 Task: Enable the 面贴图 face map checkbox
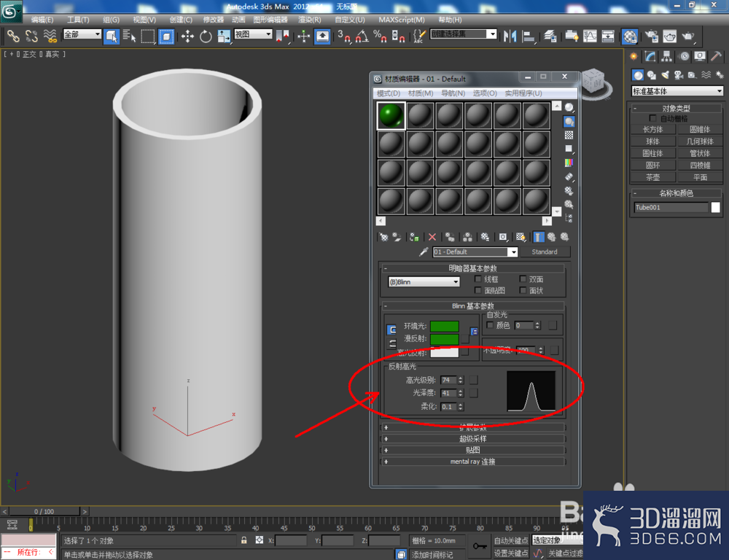[x=477, y=290]
